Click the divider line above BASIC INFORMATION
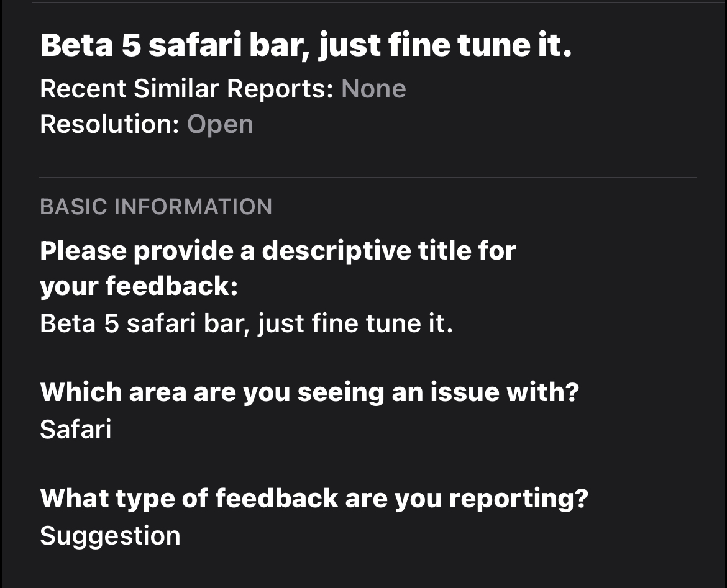 coord(368,178)
